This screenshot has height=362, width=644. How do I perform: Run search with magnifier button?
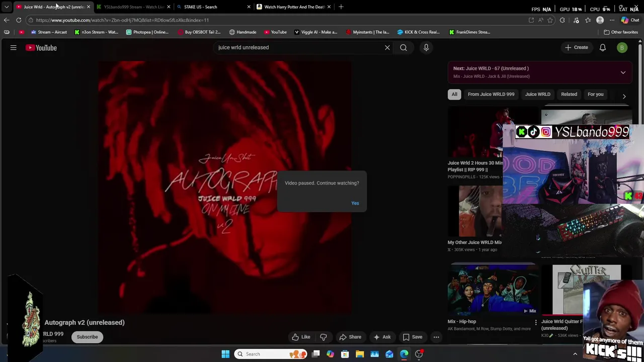(x=404, y=47)
